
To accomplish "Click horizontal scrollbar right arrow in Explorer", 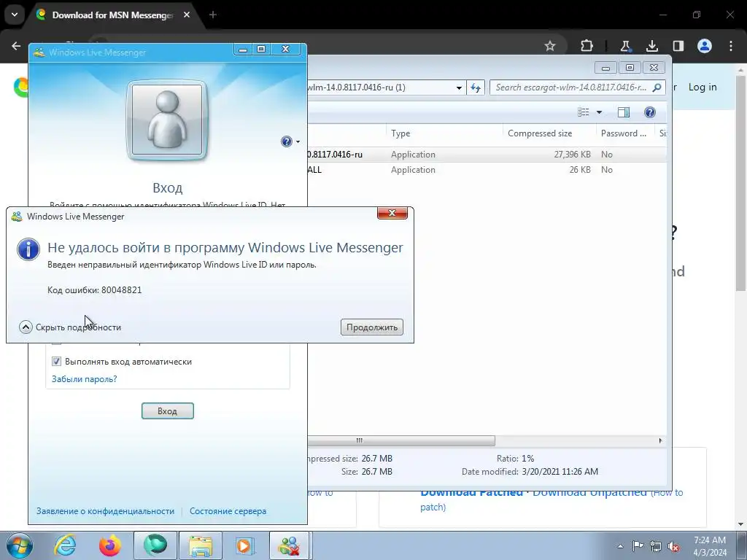I will tap(660, 440).
